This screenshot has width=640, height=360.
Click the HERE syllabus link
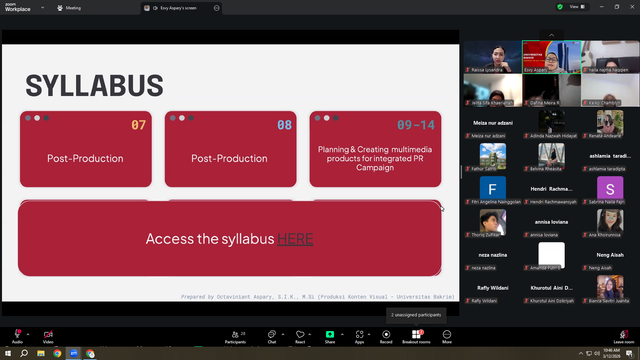[295, 239]
